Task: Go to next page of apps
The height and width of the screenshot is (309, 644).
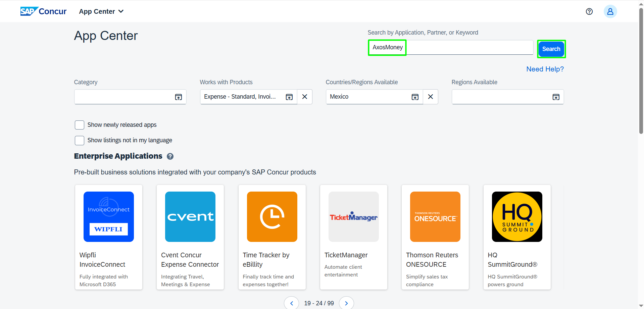Action: pyautogui.click(x=346, y=303)
